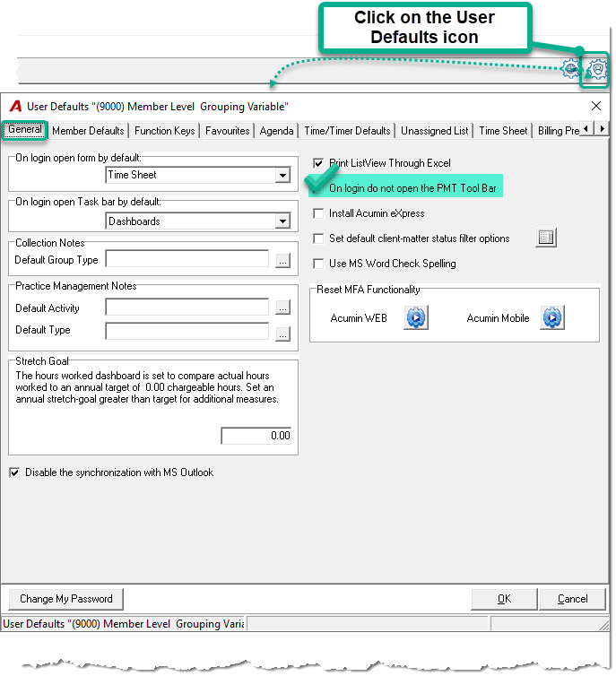Close the User Defaults dialog
This screenshot has height=676, width=616.
pyautogui.click(x=596, y=106)
